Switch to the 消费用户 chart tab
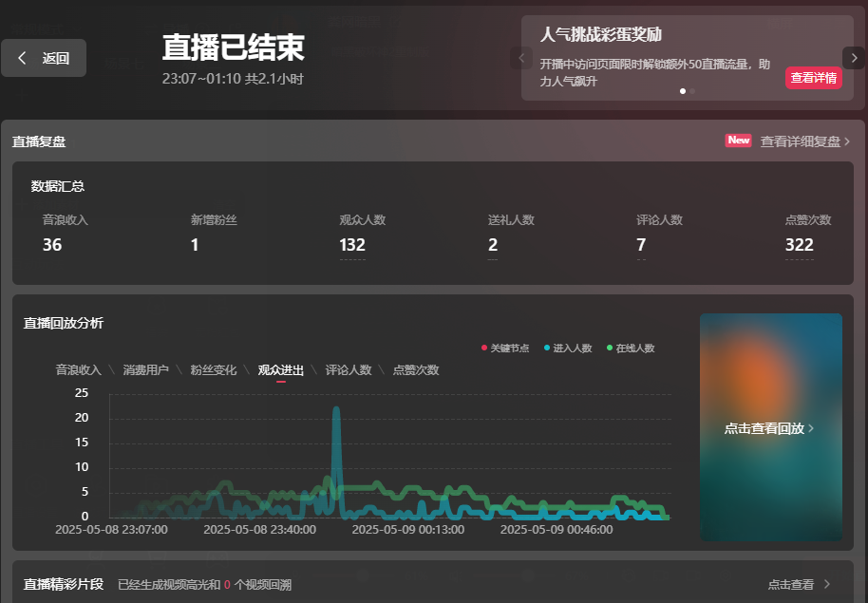868x603 pixels. pos(145,370)
